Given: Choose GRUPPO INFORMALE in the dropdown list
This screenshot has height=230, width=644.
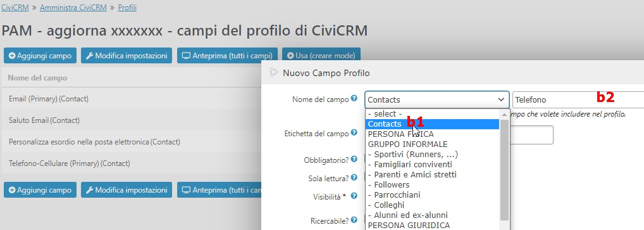Looking at the screenshot, I should (433, 144).
